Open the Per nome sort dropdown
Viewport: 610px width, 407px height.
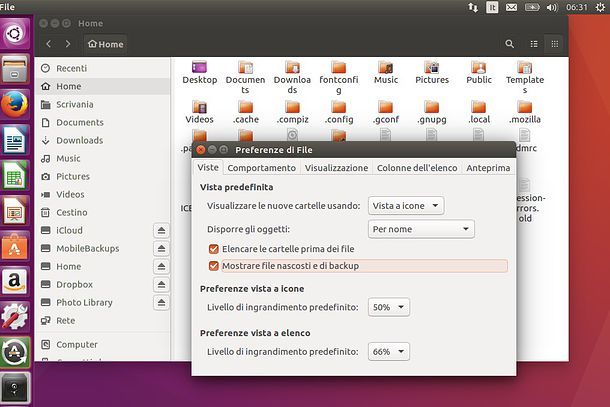[421, 229]
